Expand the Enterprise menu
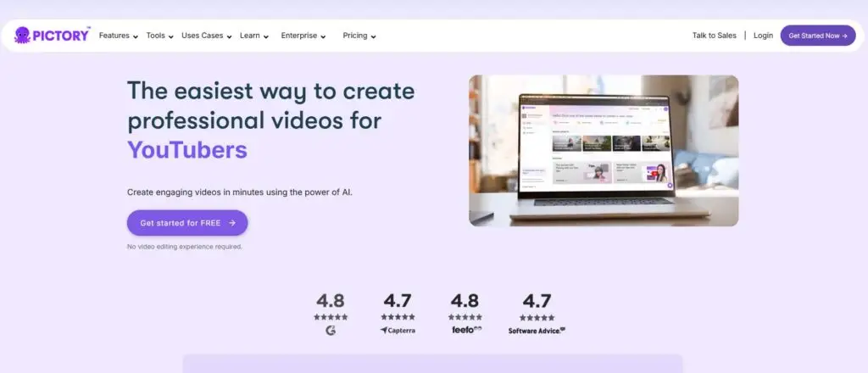This screenshot has height=373, width=868. point(303,36)
